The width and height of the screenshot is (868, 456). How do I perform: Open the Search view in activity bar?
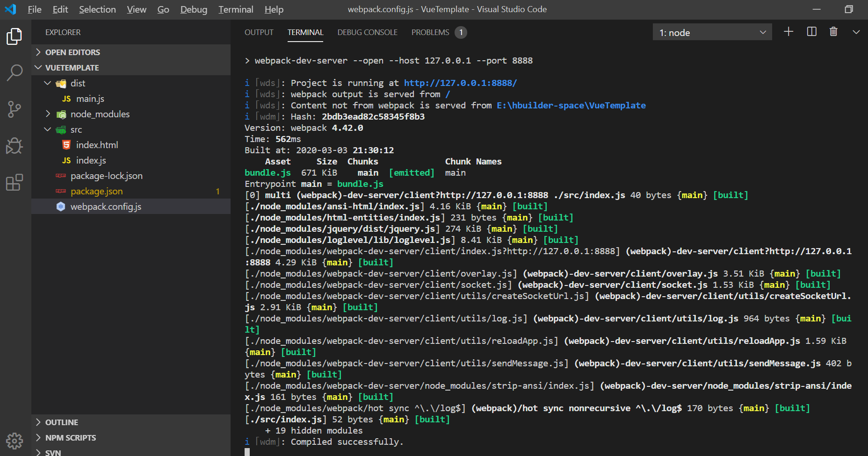coord(14,73)
